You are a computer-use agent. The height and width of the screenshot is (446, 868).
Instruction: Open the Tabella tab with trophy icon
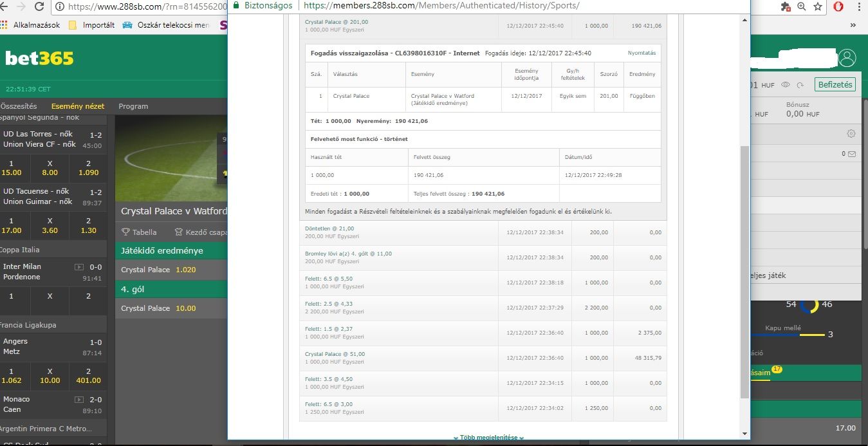(x=139, y=232)
